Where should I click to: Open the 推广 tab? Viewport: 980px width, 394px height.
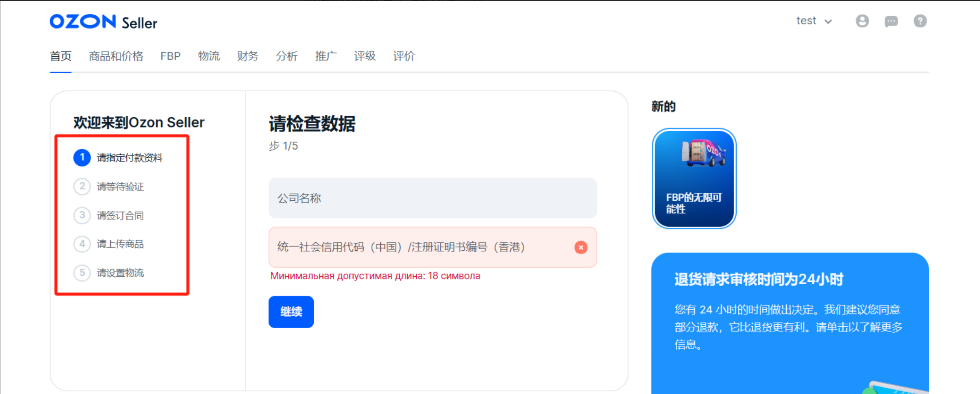(325, 56)
